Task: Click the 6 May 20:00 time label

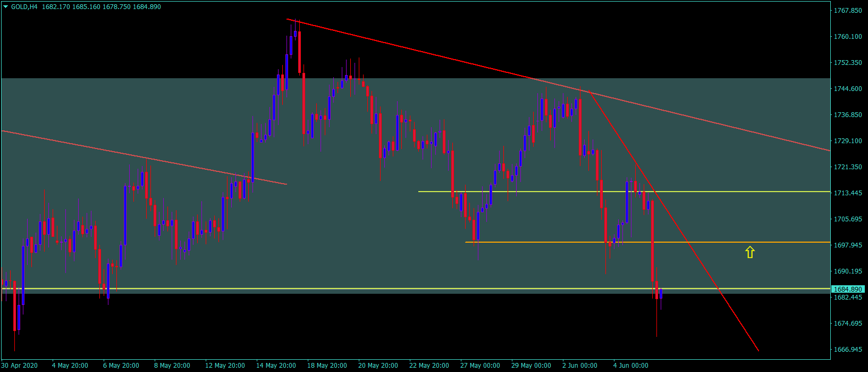Action: pyautogui.click(x=121, y=366)
